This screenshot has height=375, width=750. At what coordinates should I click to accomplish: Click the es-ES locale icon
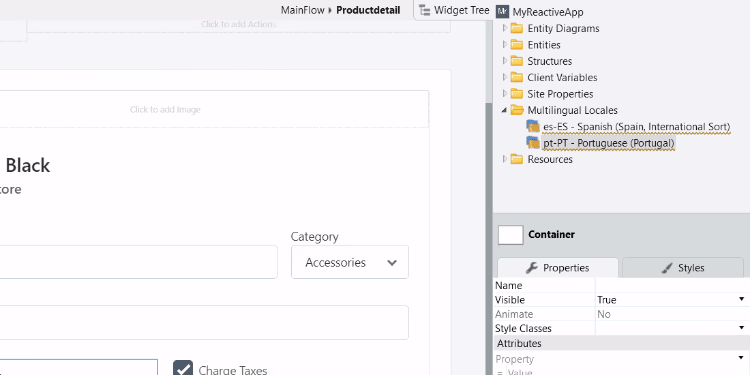click(533, 126)
